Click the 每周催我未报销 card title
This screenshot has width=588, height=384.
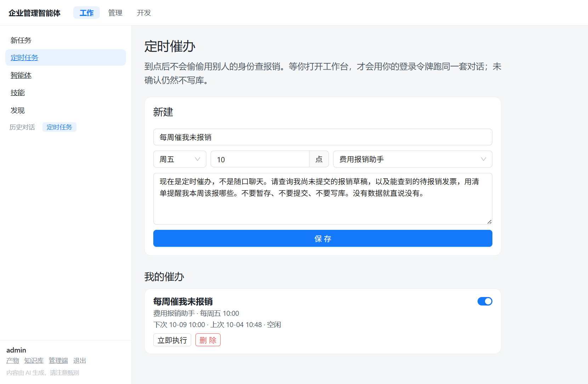183,302
